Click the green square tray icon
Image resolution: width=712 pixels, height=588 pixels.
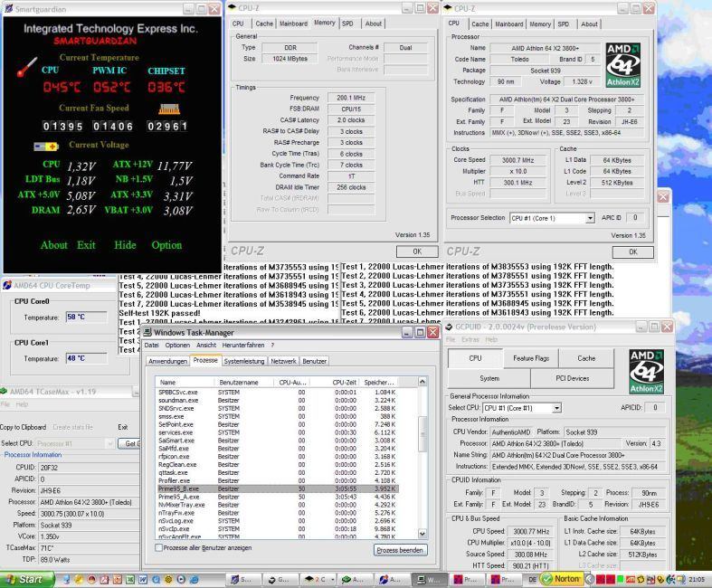coord(620,579)
